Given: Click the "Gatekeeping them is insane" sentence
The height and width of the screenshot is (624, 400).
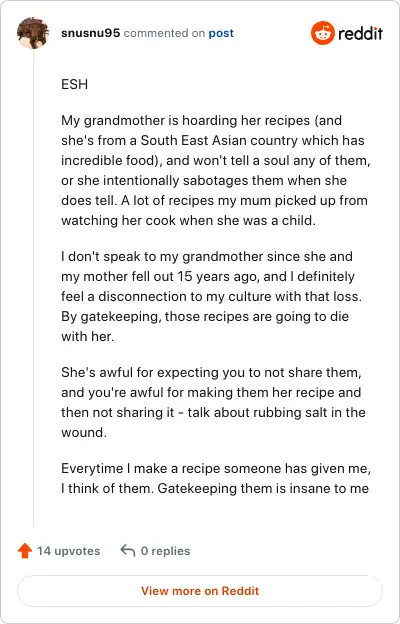Looking at the screenshot, I should pos(263,488).
